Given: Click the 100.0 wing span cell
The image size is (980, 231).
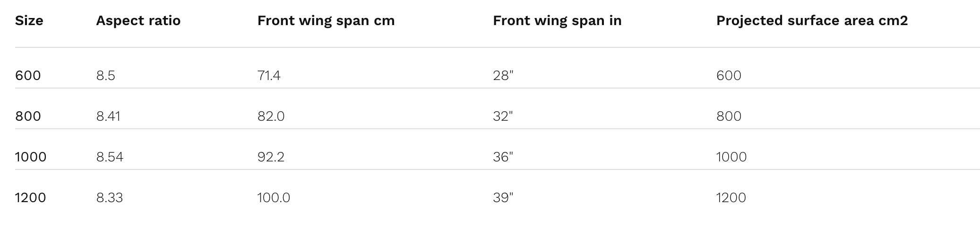Looking at the screenshot, I should click(274, 197).
